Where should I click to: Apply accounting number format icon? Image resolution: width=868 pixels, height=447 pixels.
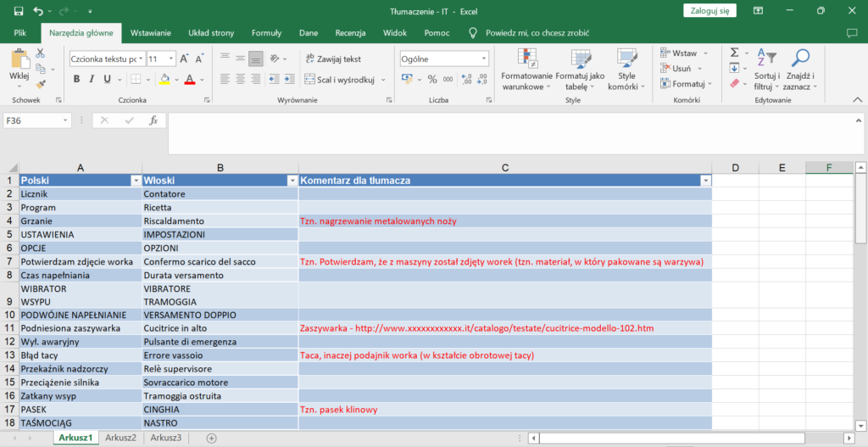(x=408, y=79)
